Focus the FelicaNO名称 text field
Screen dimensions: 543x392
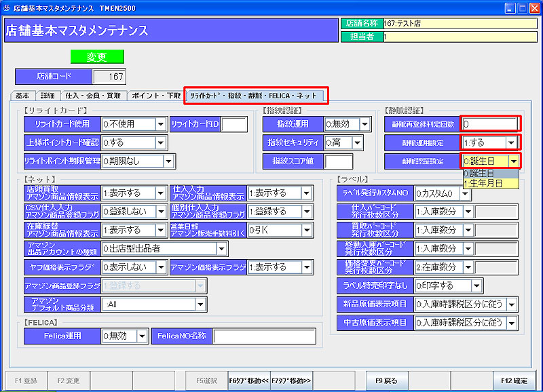(265, 336)
